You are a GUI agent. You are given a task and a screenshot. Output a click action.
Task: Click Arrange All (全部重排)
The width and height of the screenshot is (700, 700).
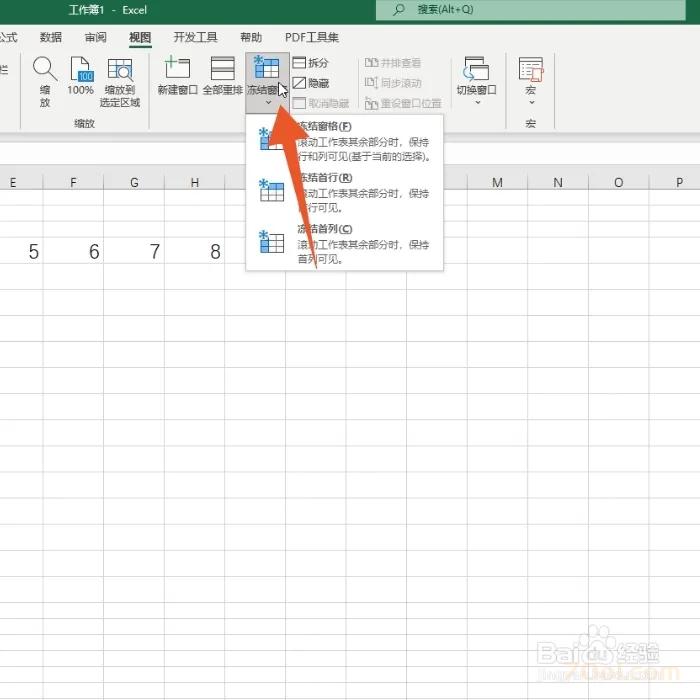pyautogui.click(x=222, y=76)
